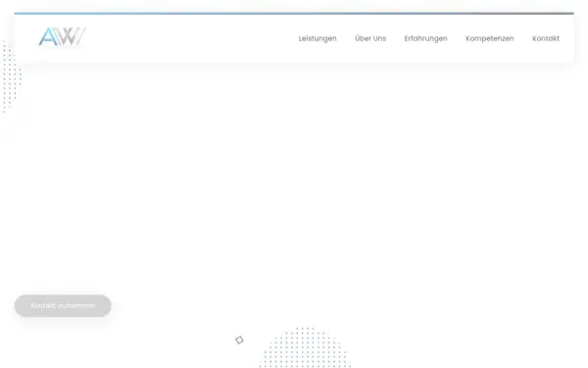588x368 pixels.
Task: Go to the Über Uns section
Action: coord(370,38)
